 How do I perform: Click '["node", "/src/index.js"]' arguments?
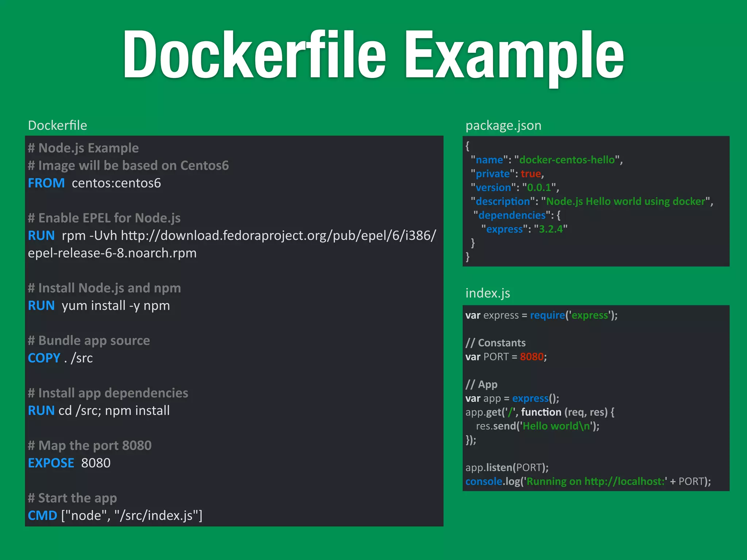[x=132, y=516]
